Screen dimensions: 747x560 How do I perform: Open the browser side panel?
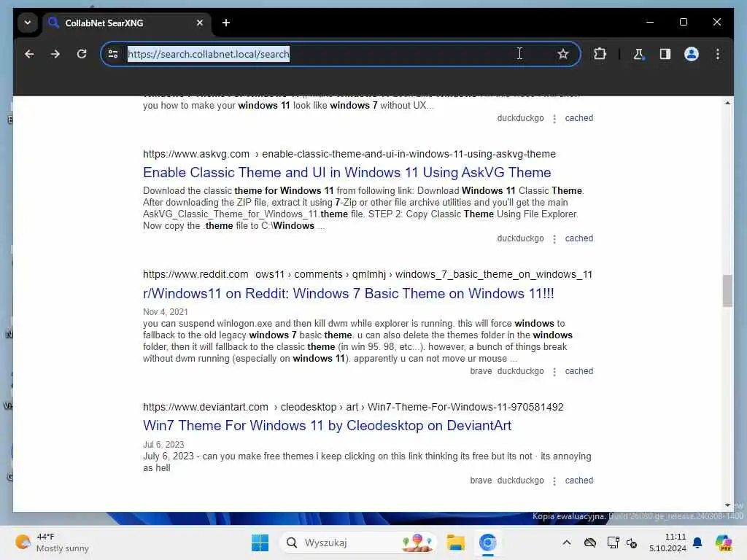point(665,54)
